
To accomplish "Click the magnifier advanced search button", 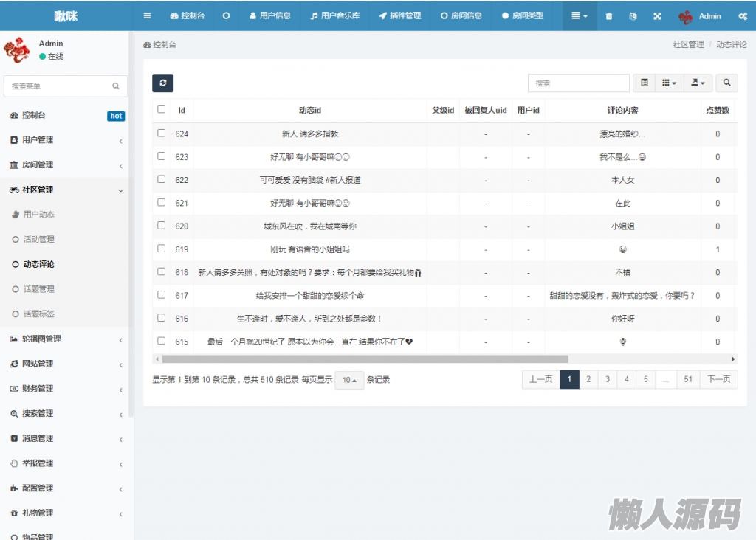I will click(726, 83).
